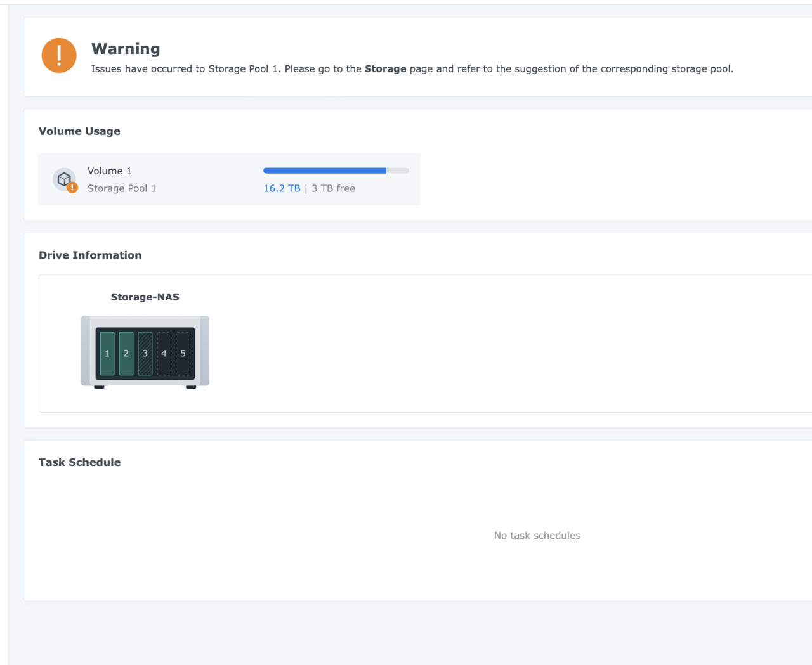
Task: Select the Volume 1 storage cube icon
Action: pos(63,178)
